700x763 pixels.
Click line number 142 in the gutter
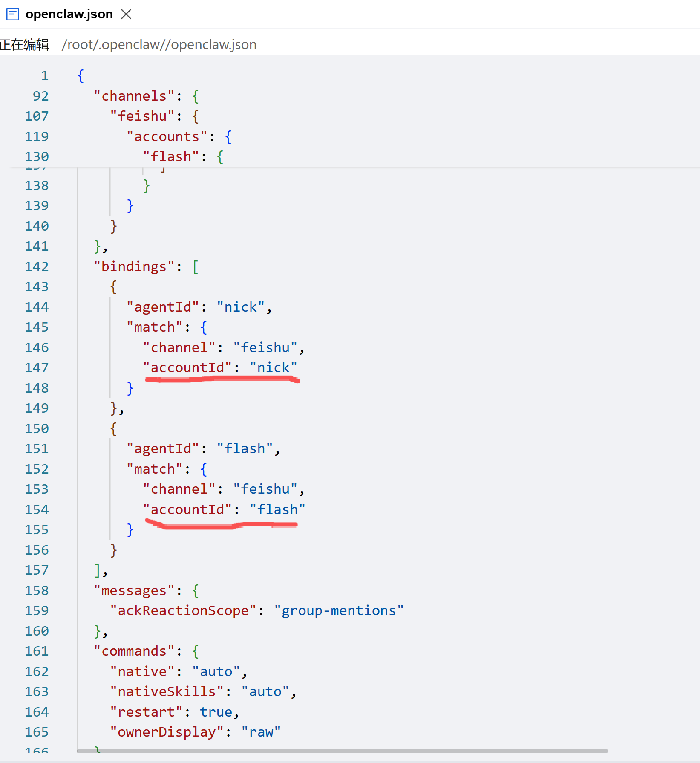pyautogui.click(x=37, y=266)
